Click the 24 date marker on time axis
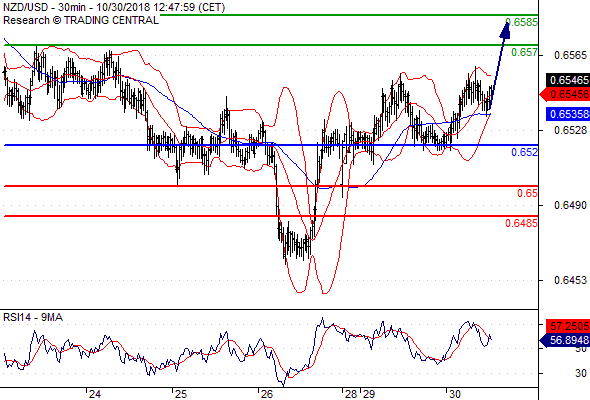Viewport: 590px width, 400px height. pyautogui.click(x=95, y=394)
